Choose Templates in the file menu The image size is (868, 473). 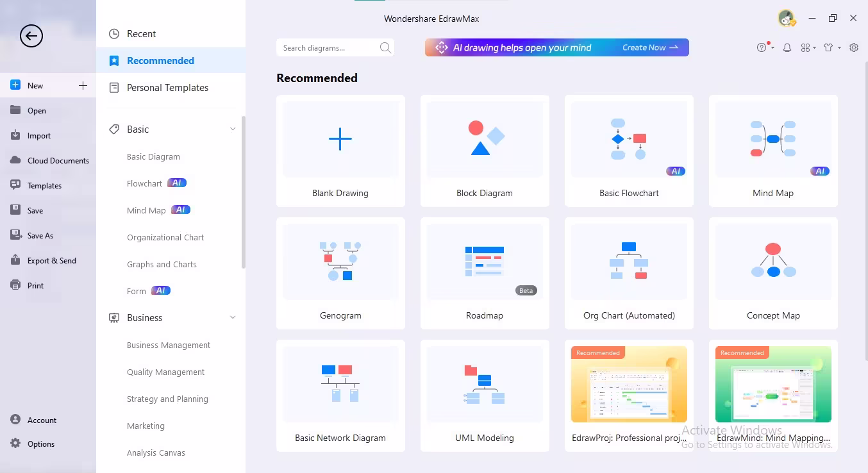click(x=48, y=185)
